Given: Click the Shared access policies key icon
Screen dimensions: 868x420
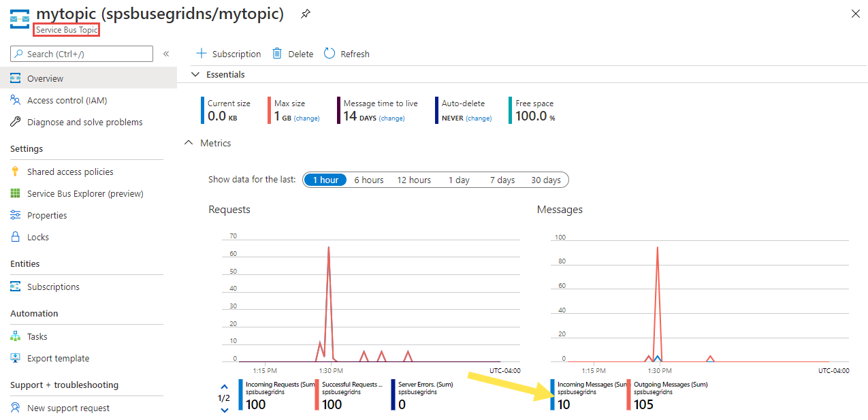Looking at the screenshot, I should (x=15, y=172).
